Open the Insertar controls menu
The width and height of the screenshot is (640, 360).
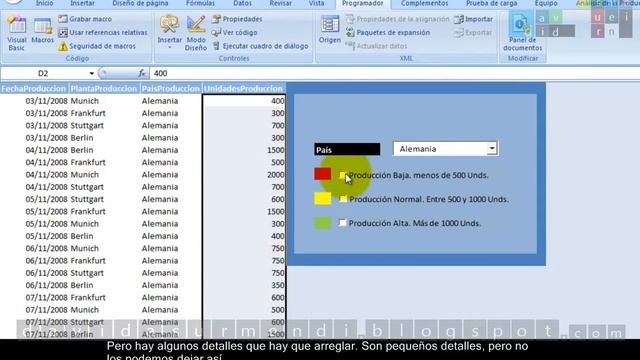point(169,32)
